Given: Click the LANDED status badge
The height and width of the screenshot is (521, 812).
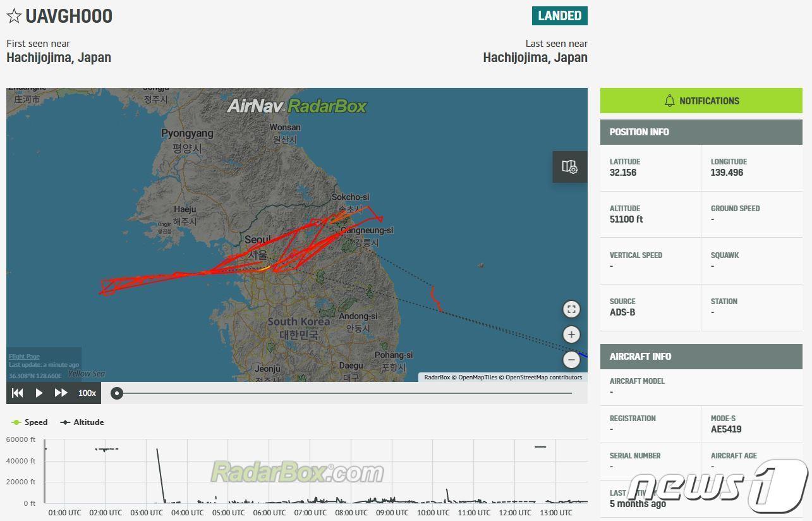Looking at the screenshot, I should tap(559, 16).
